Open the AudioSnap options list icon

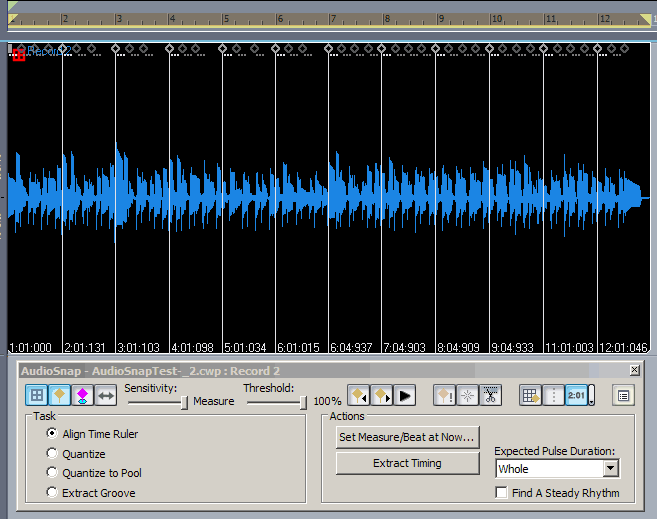(x=624, y=395)
